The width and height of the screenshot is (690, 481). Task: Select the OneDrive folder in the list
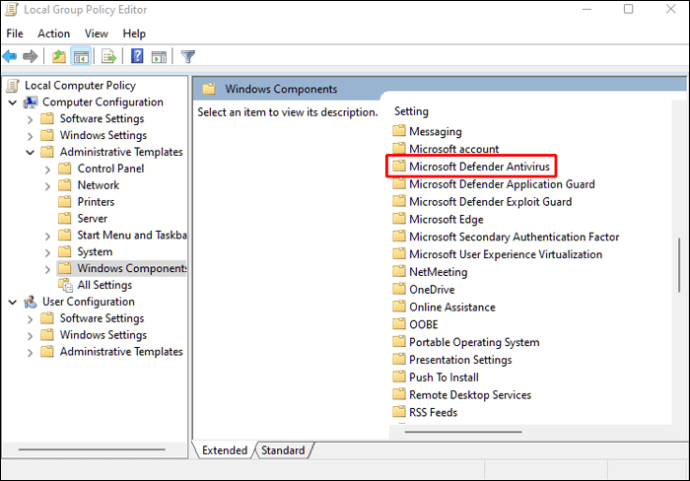[432, 289]
